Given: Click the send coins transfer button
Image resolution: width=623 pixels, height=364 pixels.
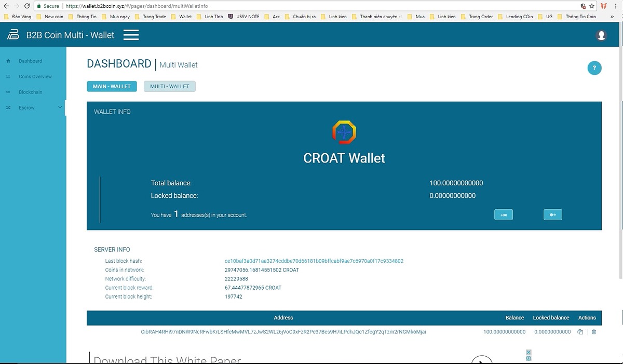Looking at the screenshot, I should [553, 214].
